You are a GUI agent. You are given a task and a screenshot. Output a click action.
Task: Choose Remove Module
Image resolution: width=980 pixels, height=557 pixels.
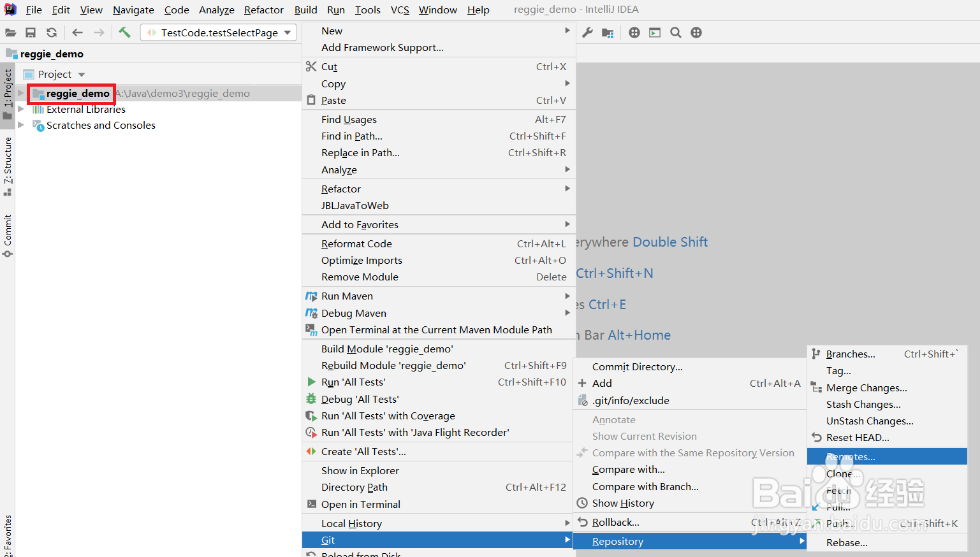(439, 277)
